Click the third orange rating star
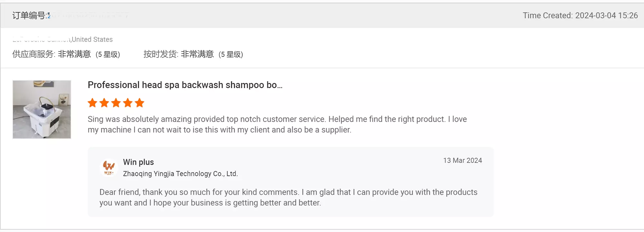The image size is (644, 232). pyautogui.click(x=116, y=103)
